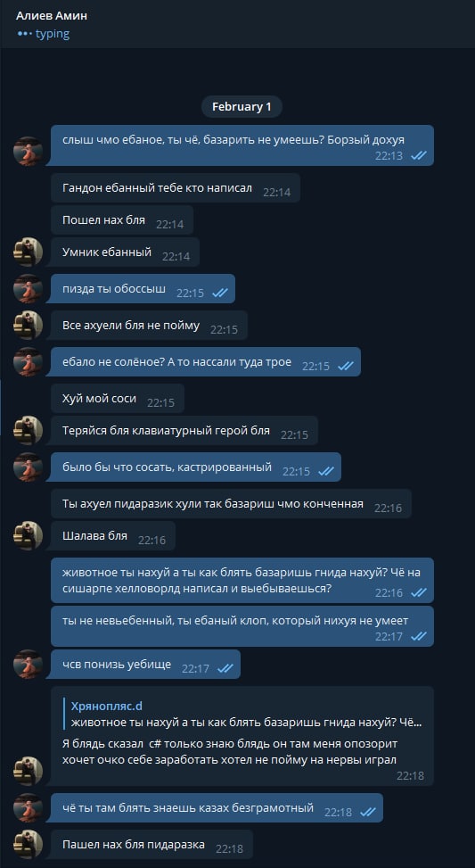Viewport: 475px width, 868px height.
Task: Click the typing status indicator in the header
Action: [x=43, y=34]
